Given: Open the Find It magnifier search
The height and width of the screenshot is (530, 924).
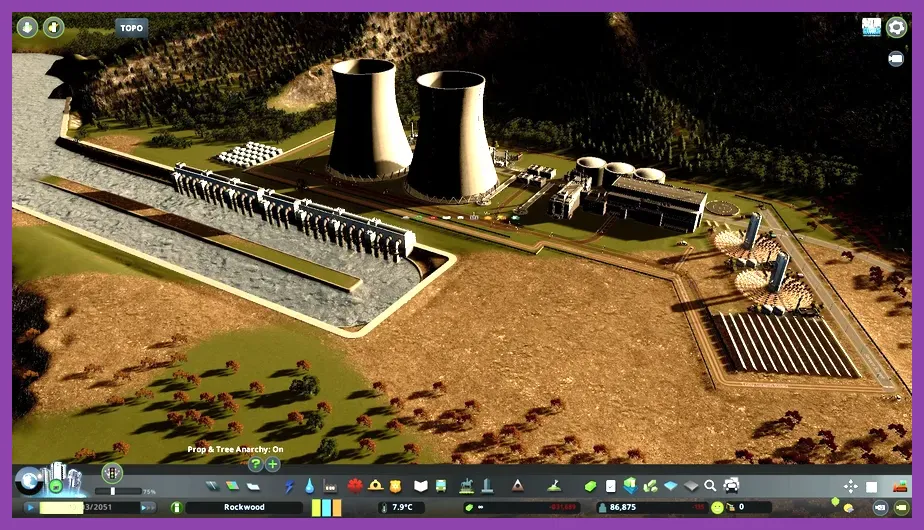Looking at the screenshot, I should pyautogui.click(x=710, y=486).
